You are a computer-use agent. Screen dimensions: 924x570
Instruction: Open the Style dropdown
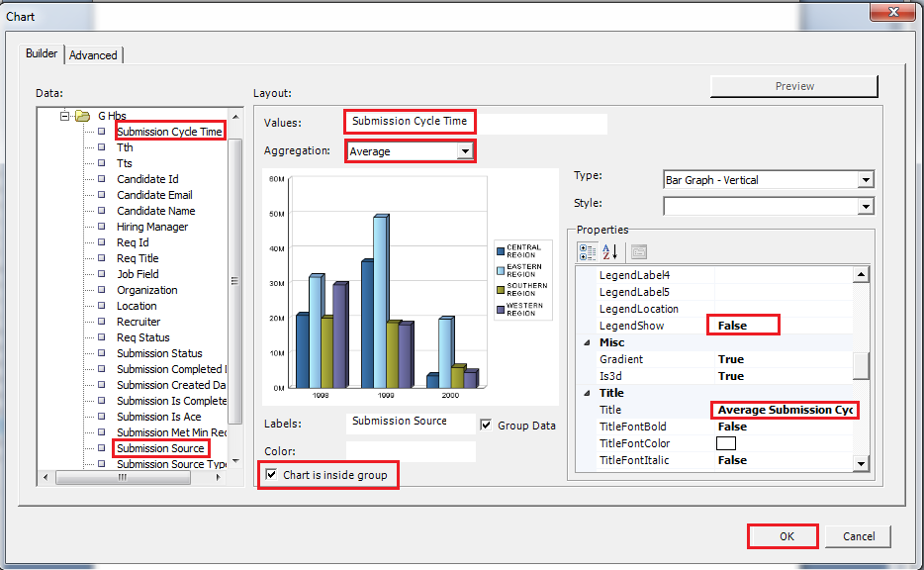(865, 206)
